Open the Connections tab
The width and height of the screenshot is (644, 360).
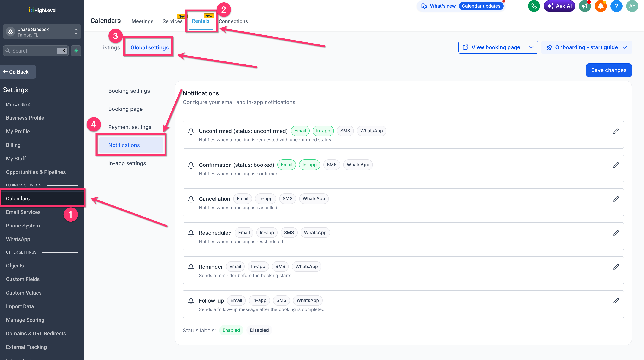coord(233,21)
